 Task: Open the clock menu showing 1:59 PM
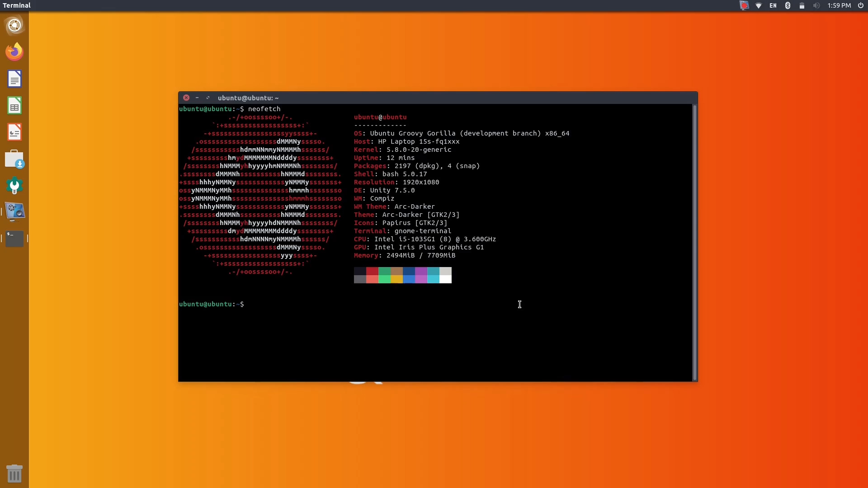click(839, 5)
